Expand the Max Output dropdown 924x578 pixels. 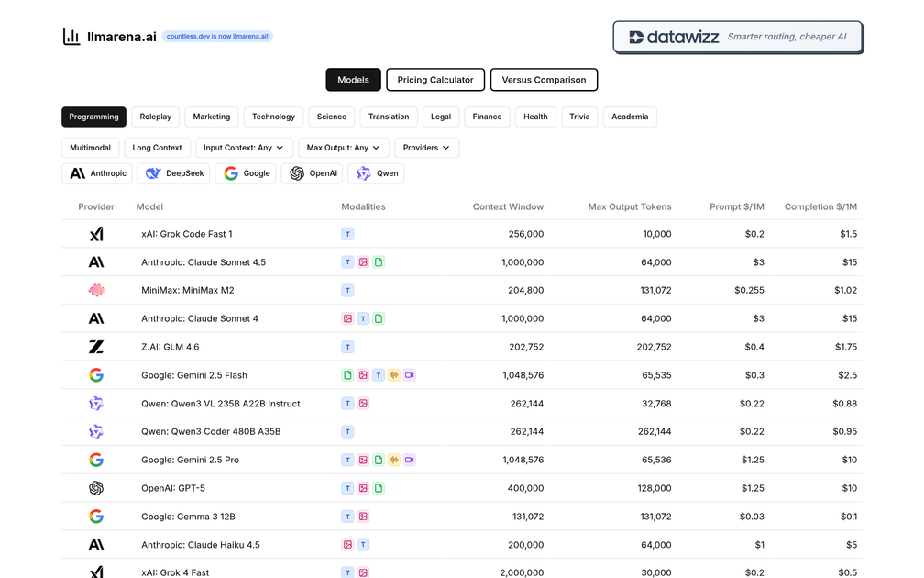(x=344, y=148)
